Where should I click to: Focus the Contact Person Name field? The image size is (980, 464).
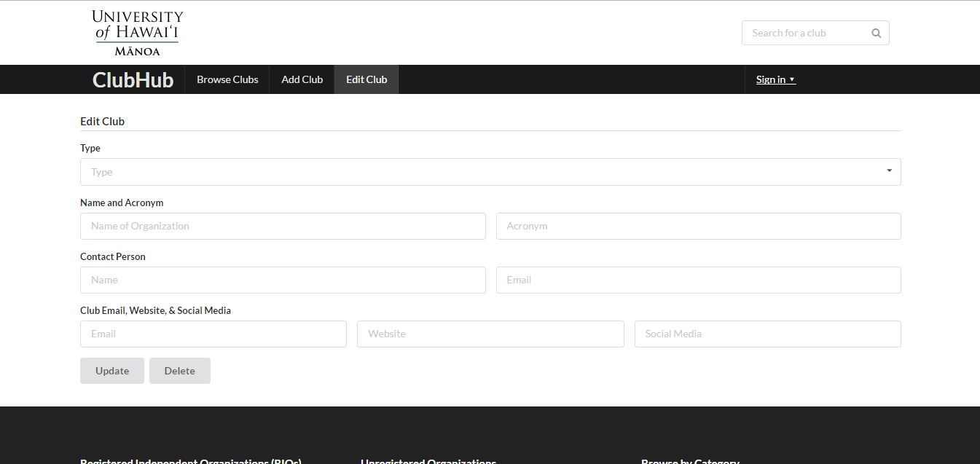click(x=283, y=280)
